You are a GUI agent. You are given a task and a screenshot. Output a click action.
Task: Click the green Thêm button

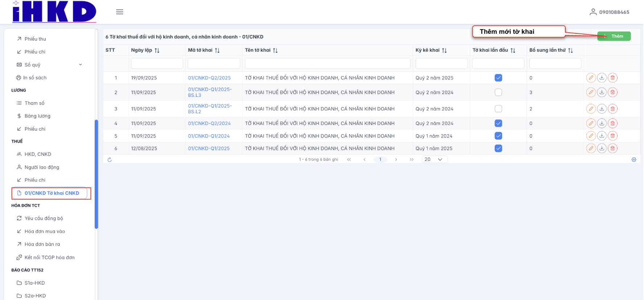614,36
